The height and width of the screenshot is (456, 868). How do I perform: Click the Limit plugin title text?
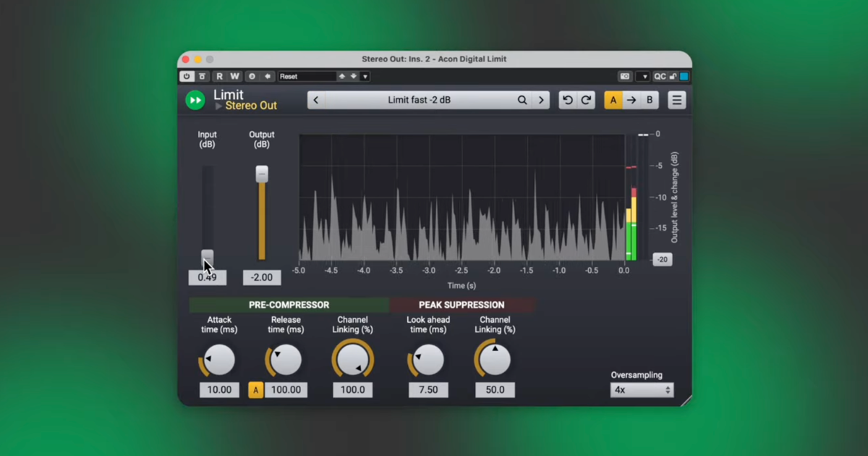229,95
